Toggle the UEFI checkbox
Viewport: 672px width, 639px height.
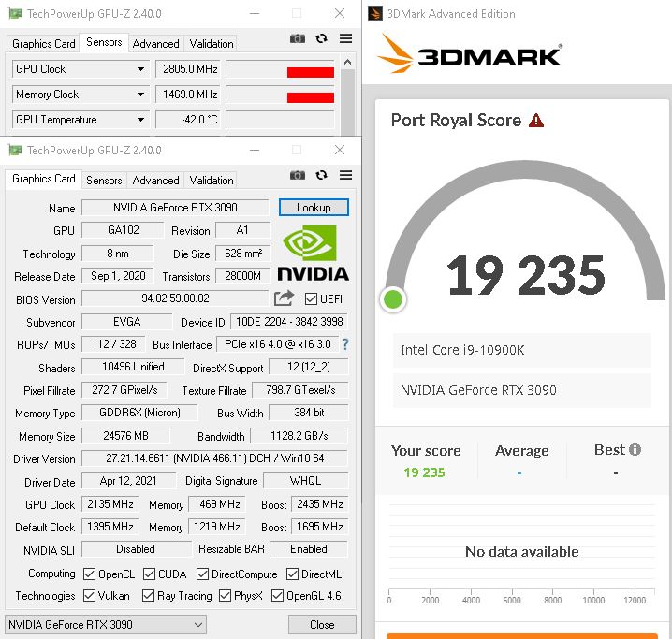(311, 299)
